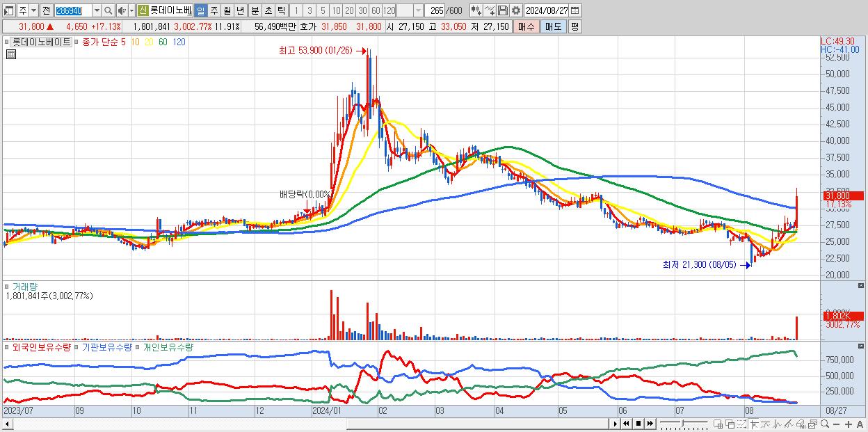Click the blue 120 moving-average label
The width and height of the screenshot is (868, 432).
[179, 42]
